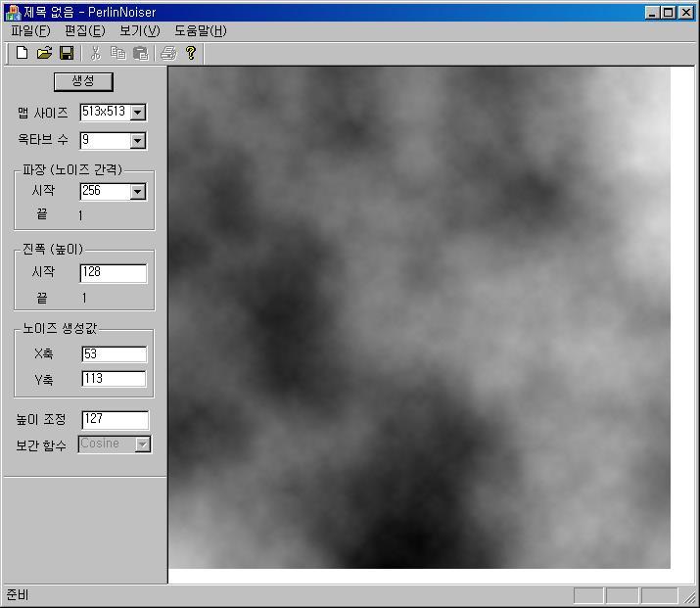Viewport: 700px width, 608px height.
Task: Click the 파장 (노이즈 간격) group label
Action: click(x=72, y=169)
